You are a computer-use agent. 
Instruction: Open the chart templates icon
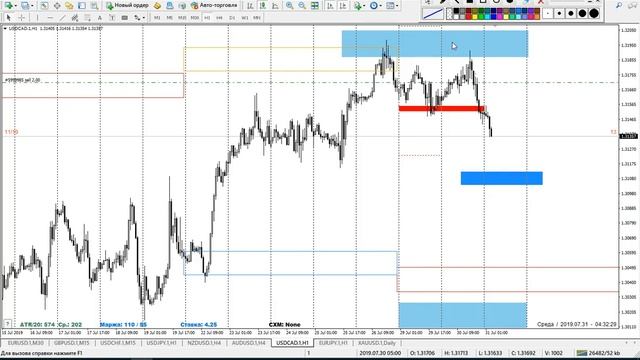pyautogui.click(x=390, y=6)
